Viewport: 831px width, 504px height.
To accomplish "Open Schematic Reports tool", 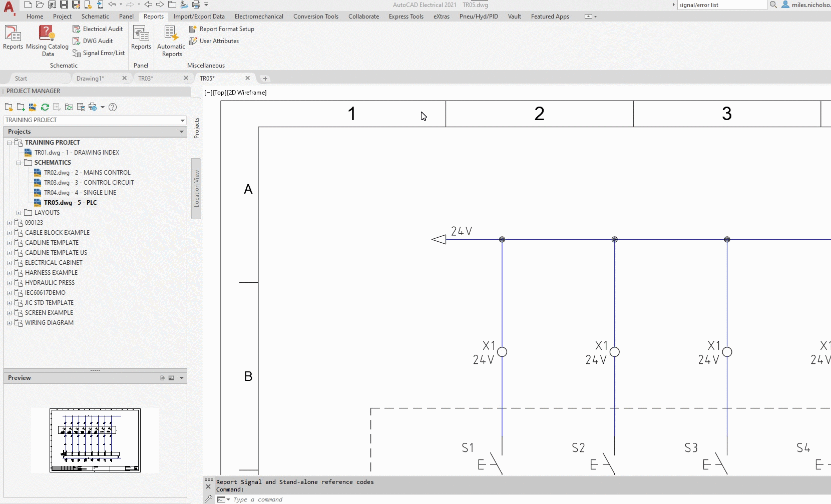I will [13, 37].
